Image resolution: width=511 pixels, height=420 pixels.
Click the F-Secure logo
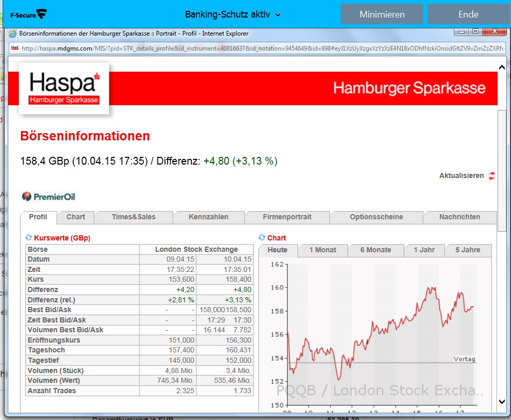(x=28, y=14)
